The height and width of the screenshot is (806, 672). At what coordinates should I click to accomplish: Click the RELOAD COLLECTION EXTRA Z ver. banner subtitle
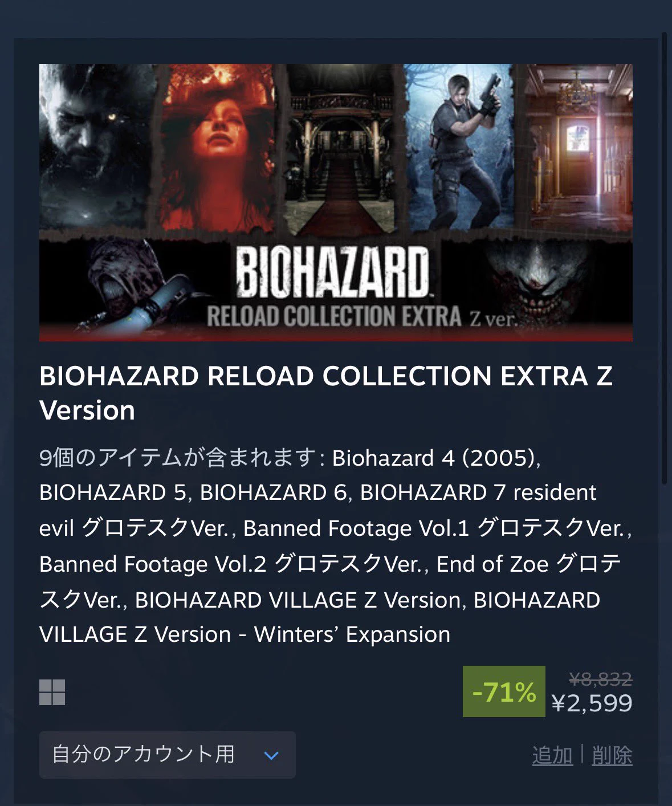(361, 317)
